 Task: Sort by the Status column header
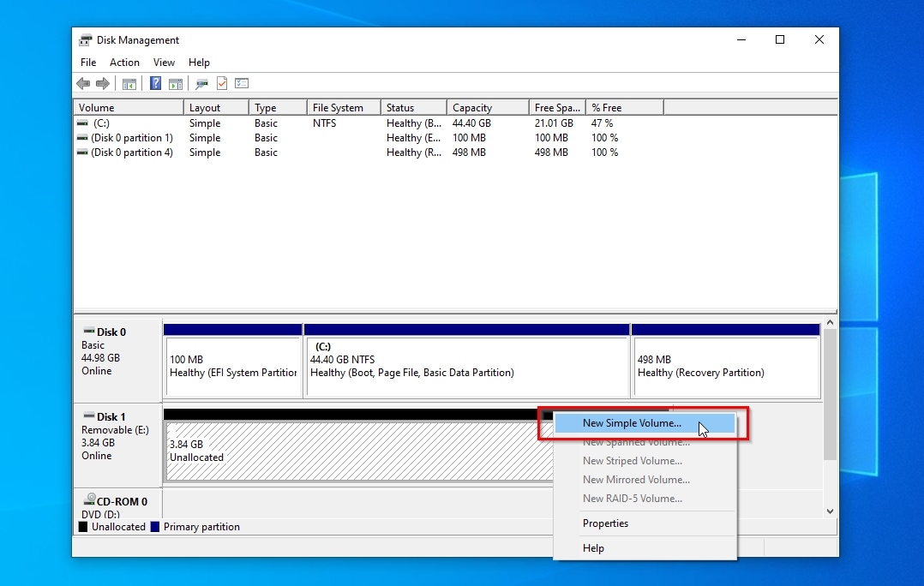coord(414,108)
